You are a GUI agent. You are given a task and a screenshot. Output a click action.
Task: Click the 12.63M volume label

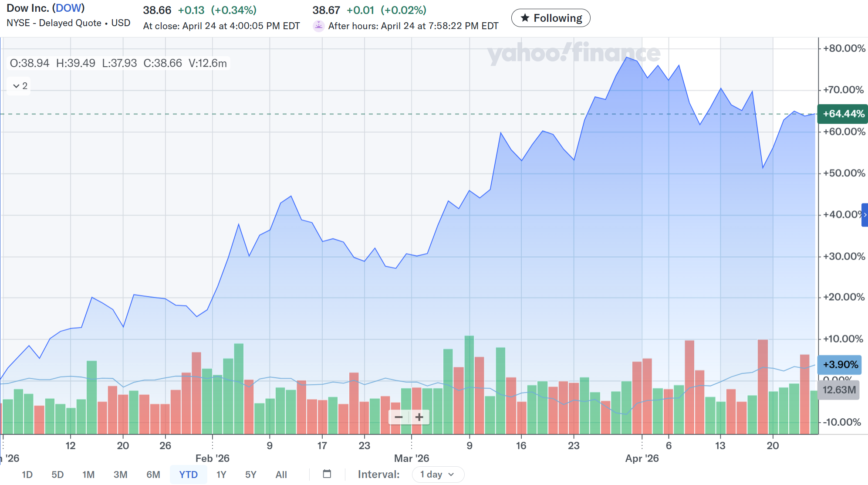[839, 390]
